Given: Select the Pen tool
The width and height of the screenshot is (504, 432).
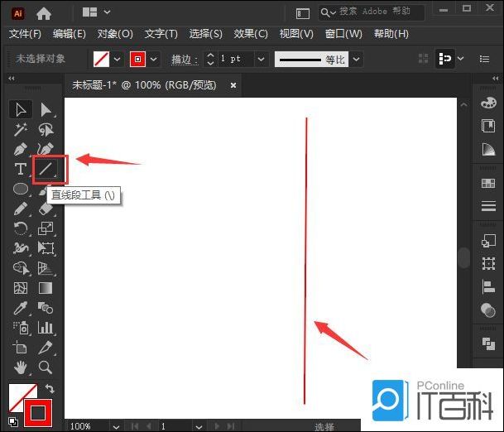Looking at the screenshot, I should [20, 150].
